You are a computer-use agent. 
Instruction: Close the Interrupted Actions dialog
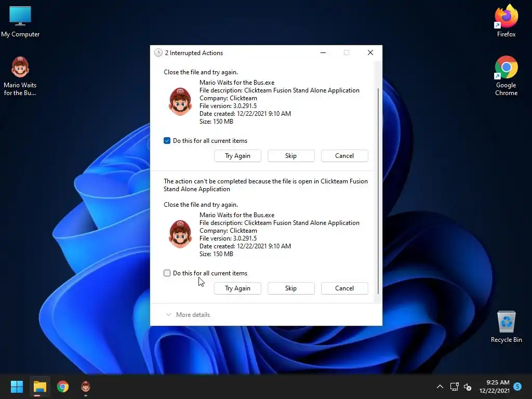370,52
